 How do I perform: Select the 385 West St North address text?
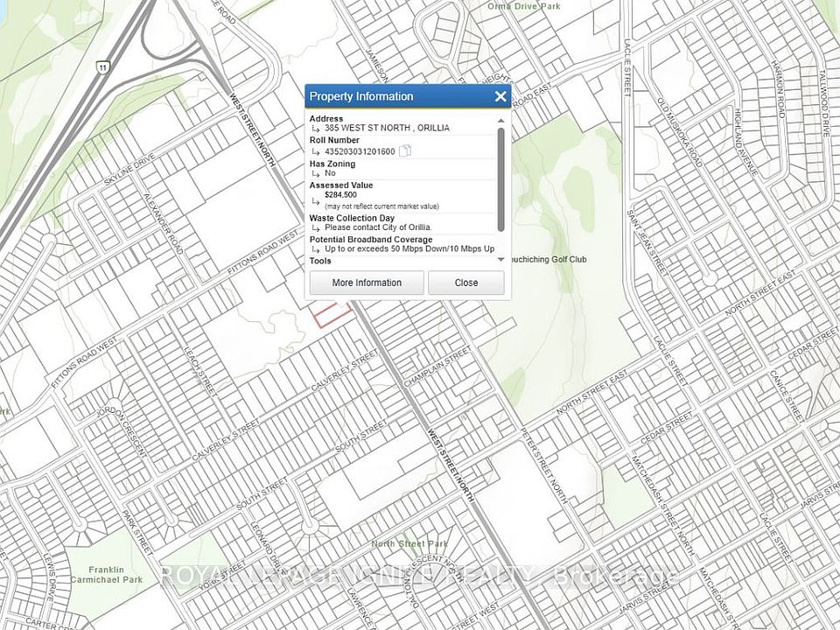(387, 128)
